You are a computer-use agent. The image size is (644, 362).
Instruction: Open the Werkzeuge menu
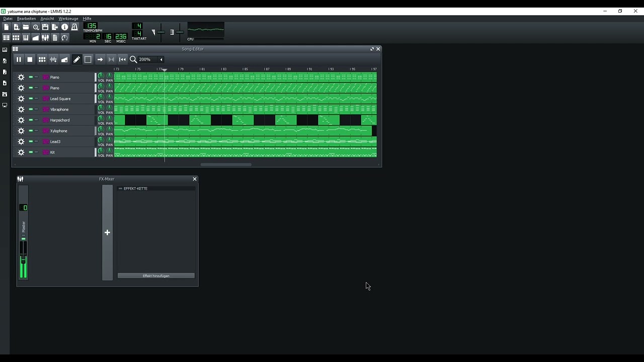point(68,19)
